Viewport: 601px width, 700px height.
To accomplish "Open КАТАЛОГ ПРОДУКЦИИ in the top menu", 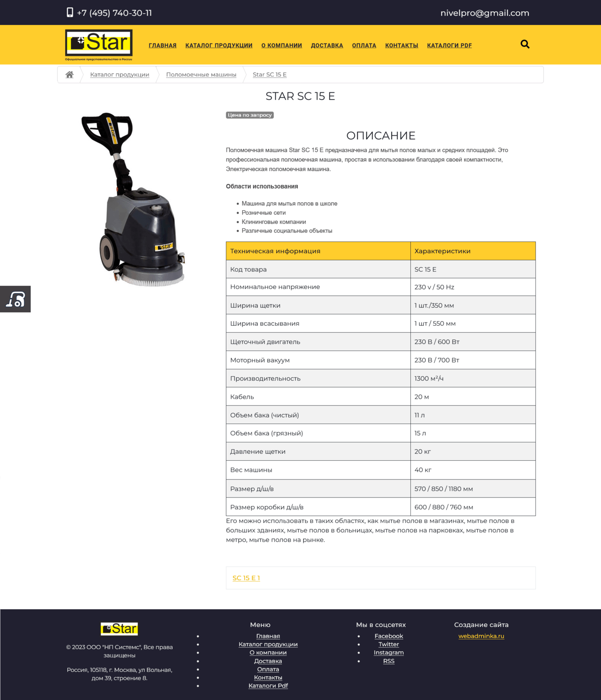I will (x=219, y=45).
